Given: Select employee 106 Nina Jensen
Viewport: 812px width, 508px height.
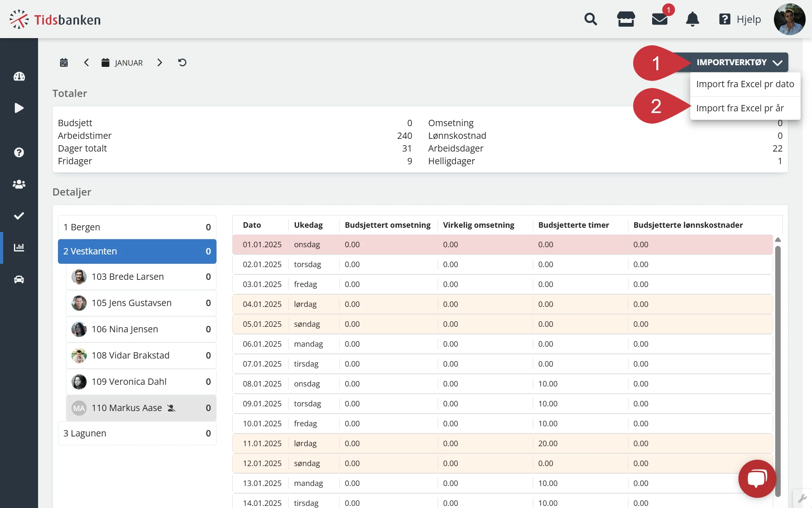Looking at the screenshot, I should coord(141,329).
